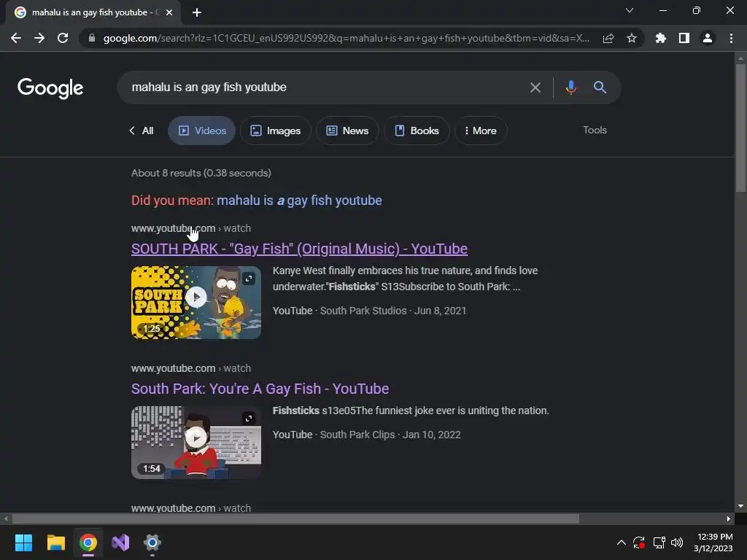747x560 pixels.
Task: View site information lock icon
Action: tap(92, 38)
